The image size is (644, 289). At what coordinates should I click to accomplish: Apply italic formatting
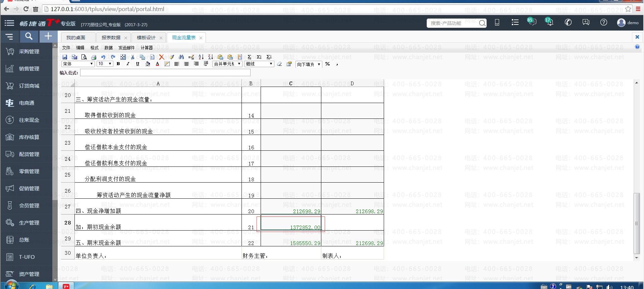[x=128, y=64]
